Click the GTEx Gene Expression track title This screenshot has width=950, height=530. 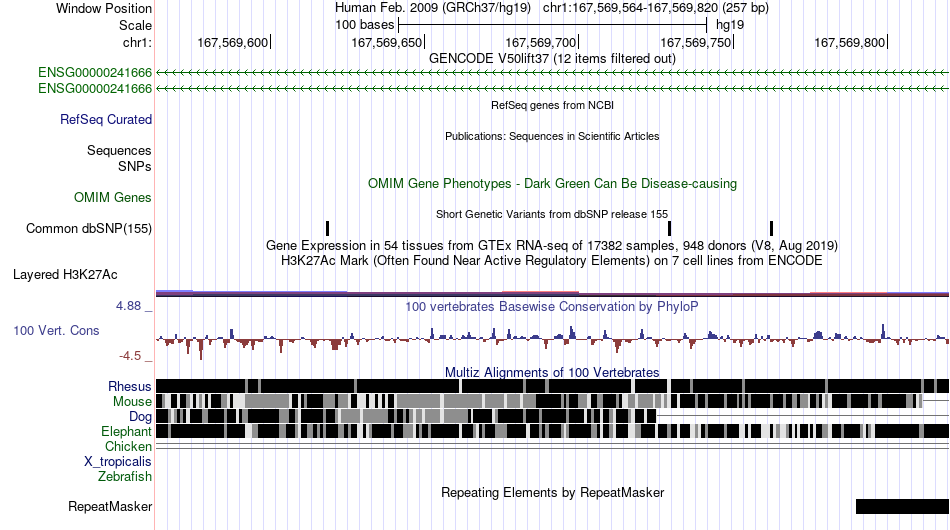[552, 245]
